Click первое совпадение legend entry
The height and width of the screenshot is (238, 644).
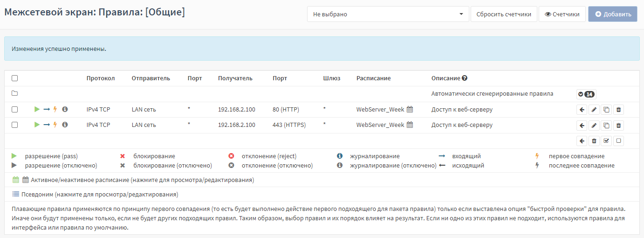click(x=576, y=156)
